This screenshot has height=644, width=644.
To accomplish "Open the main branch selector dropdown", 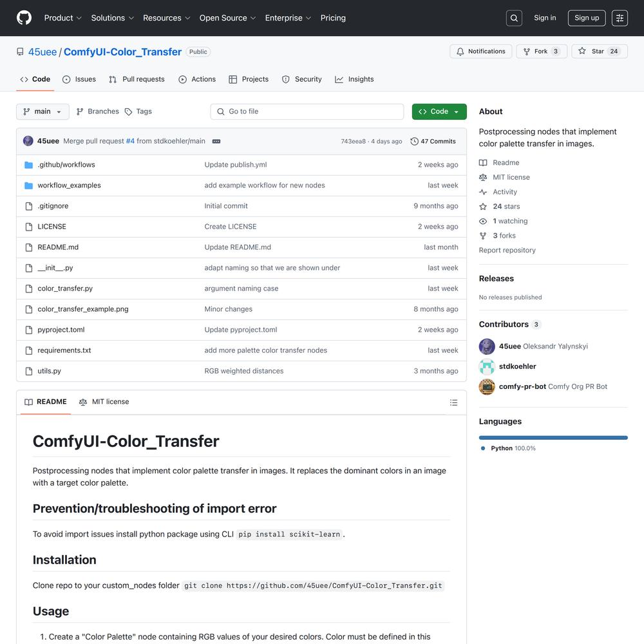I will 43,111.
